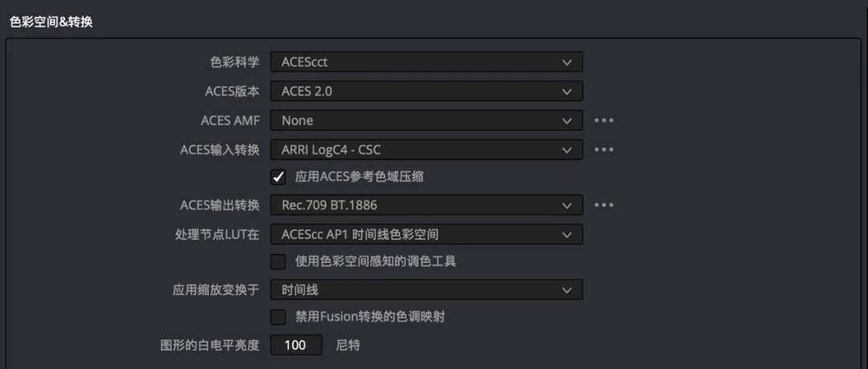
Task: Open the Rec.709 BT.1886 output dropdown
Action: tap(426, 205)
